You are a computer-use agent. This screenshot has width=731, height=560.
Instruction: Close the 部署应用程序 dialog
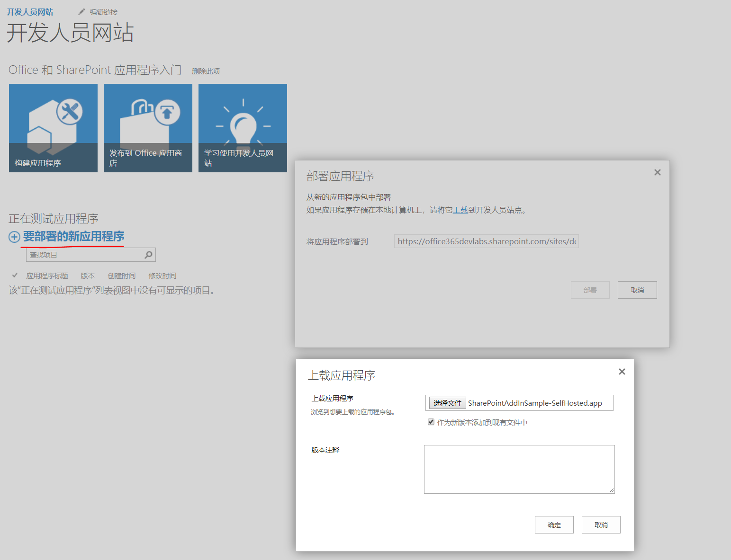(657, 172)
